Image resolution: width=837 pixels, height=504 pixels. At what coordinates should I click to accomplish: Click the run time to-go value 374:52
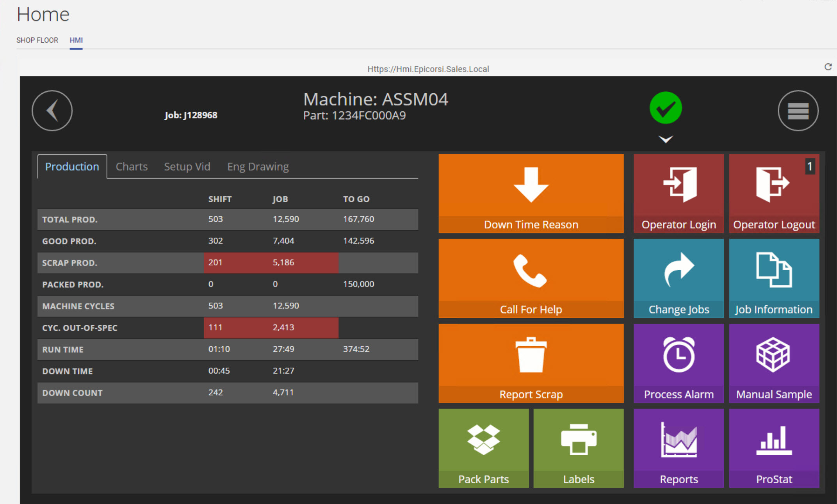pos(356,349)
